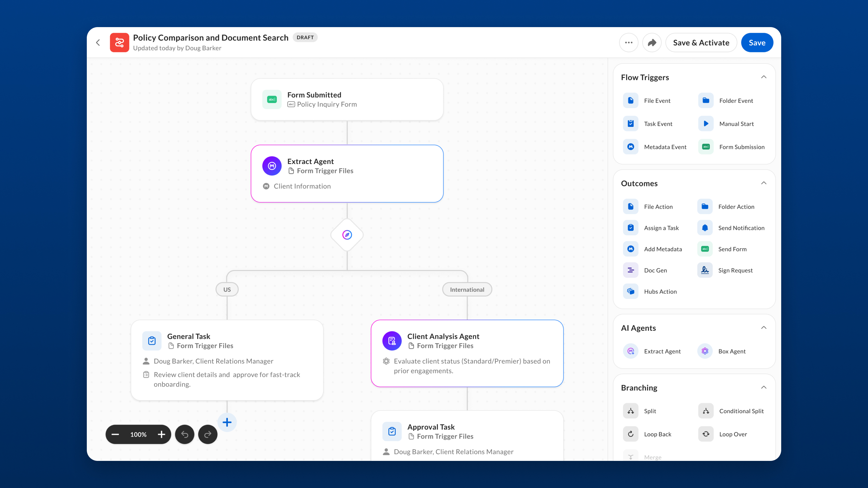The width and height of the screenshot is (868, 488).
Task: Select the Manual Start trigger icon
Action: [706, 124]
